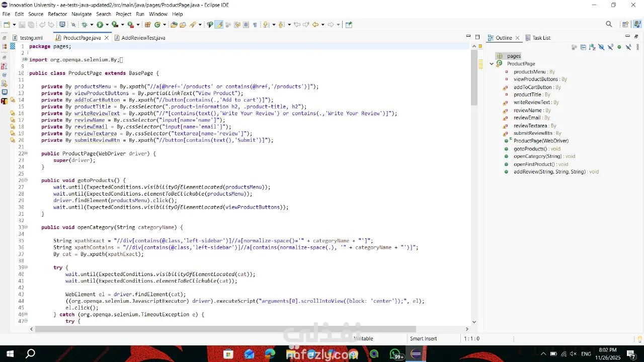Screen dimensions: 644x362
Task: Collapse the ProductPage class in Outline
Action: click(x=492, y=64)
